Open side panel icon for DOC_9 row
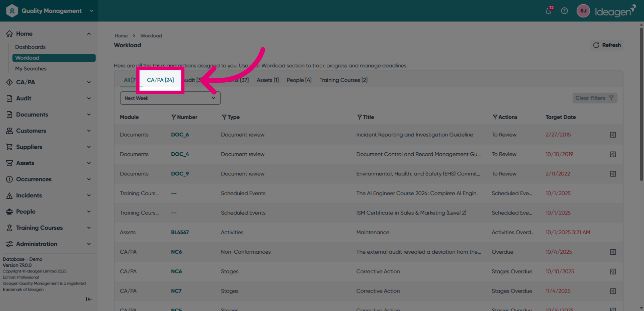Screen dimensions: 644x311 tap(613, 174)
